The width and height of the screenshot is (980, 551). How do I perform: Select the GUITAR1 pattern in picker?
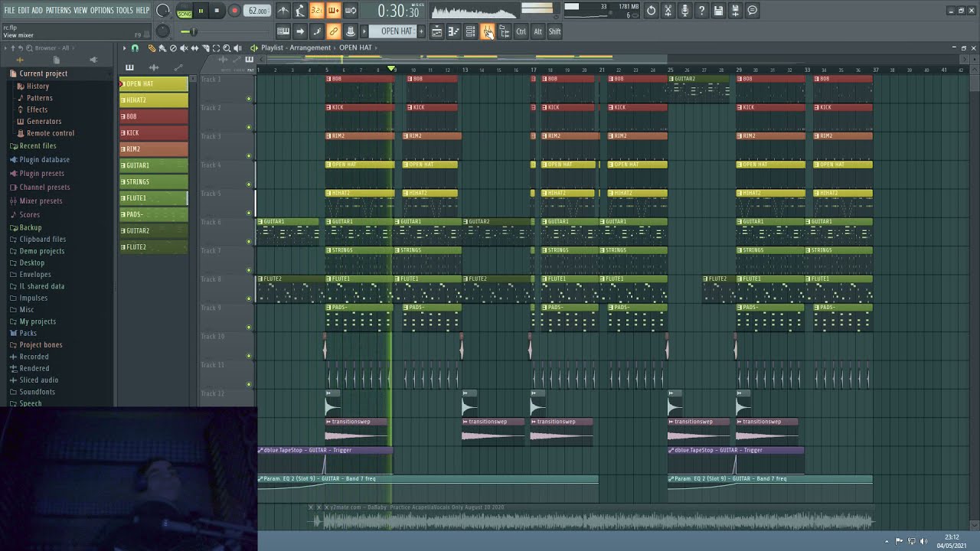pos(153,165)
